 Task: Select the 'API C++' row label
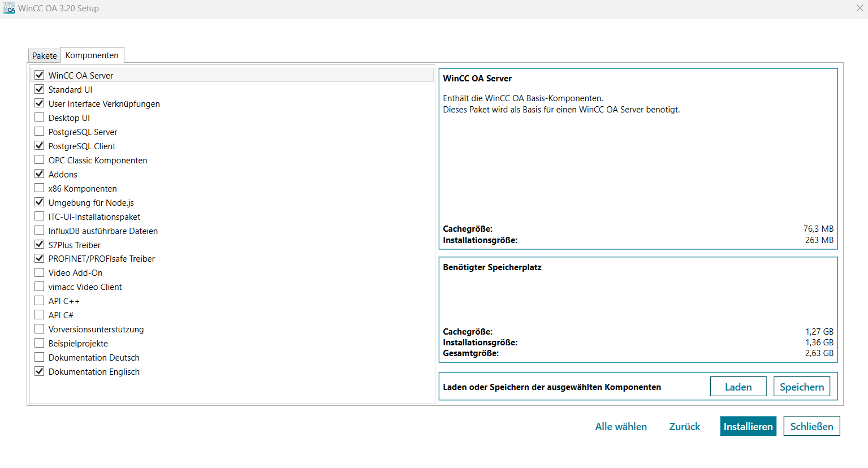[x=64, y=301]
